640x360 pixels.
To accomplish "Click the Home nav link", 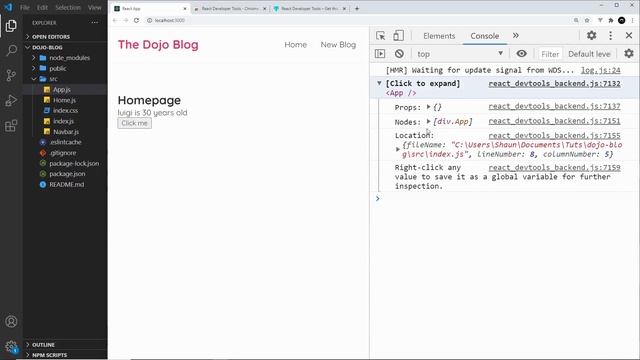I will (296, 45).
